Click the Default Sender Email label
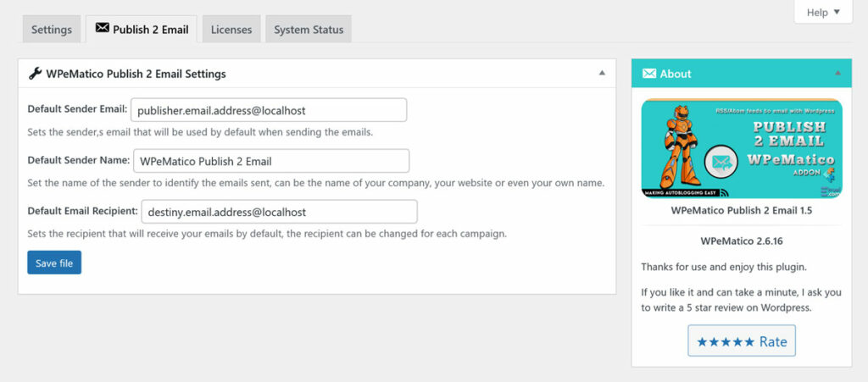 (x=77, y=109)
